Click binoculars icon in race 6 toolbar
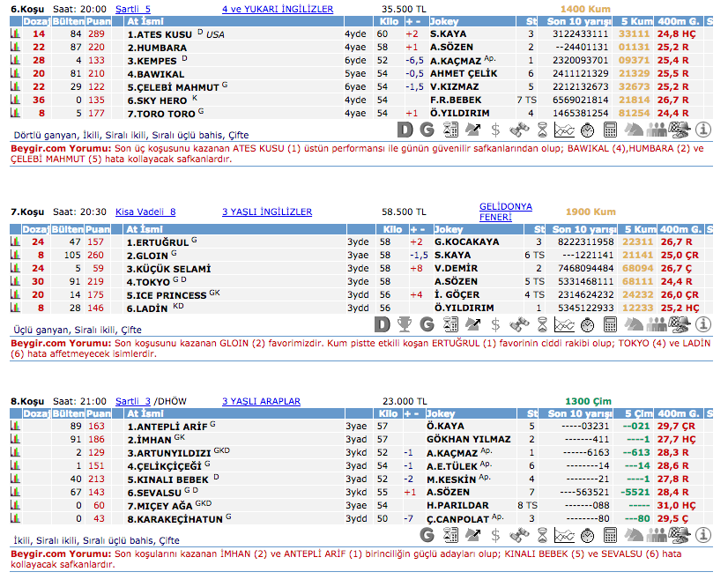 click(x=519, y=130)
